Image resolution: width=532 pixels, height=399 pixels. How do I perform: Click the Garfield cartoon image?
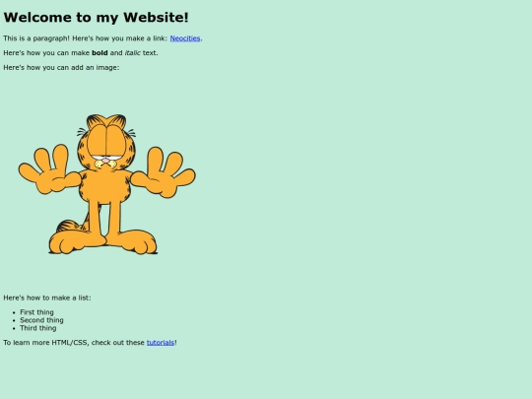point(106,184)
